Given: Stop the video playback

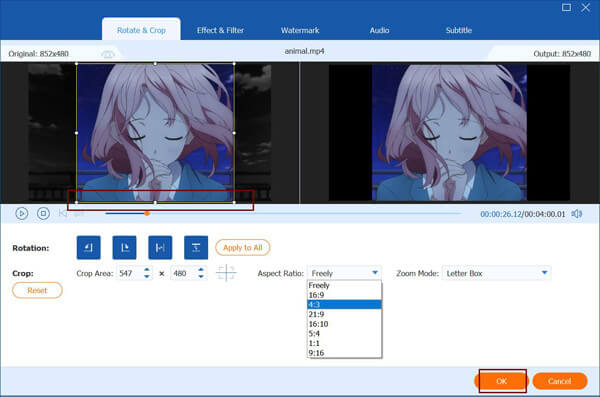Looking at the screenshot, I should [x=43, y=213].
